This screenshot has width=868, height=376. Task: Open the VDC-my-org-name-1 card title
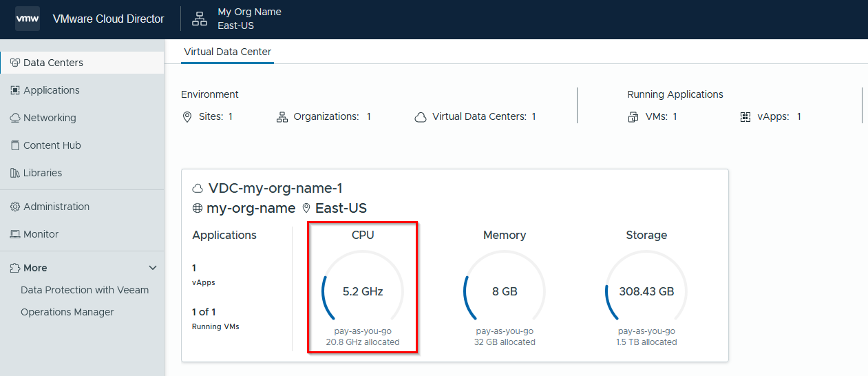pos(275,189)
